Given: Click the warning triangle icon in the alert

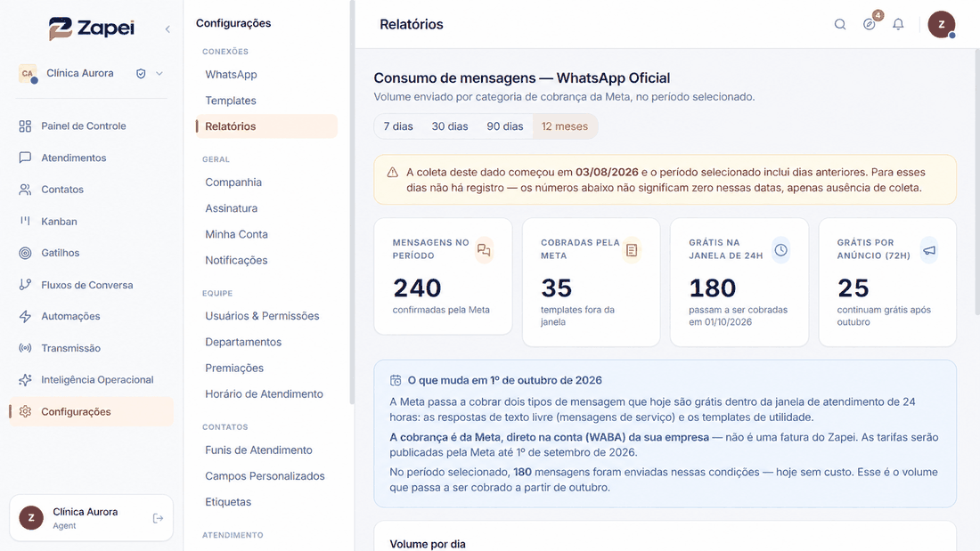Looking at the screenshot, I should pos(393,173).
